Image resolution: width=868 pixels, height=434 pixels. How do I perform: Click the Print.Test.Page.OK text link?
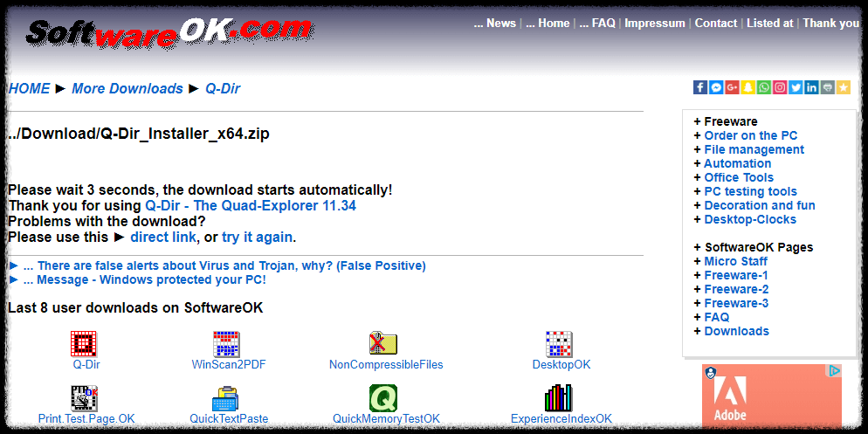point(86,418)
